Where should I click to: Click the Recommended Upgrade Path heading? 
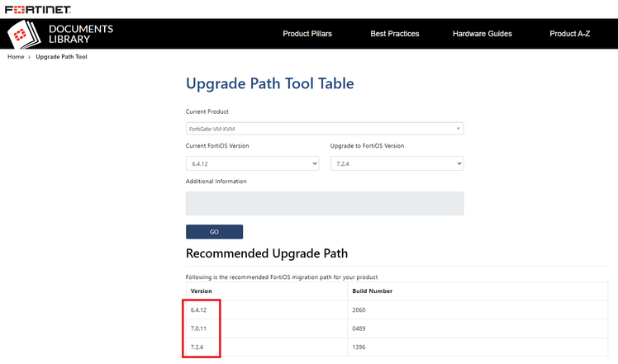[x=267, y=253]
